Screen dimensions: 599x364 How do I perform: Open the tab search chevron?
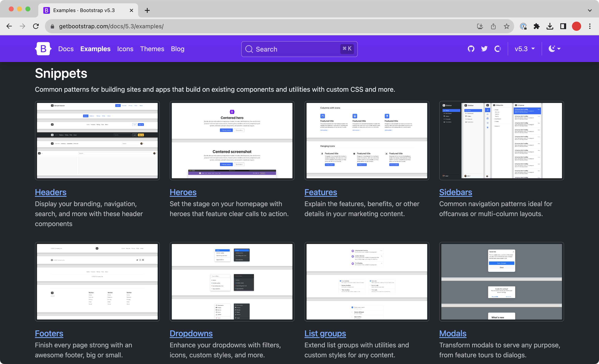pyautogui.click(x=590, y=10)
